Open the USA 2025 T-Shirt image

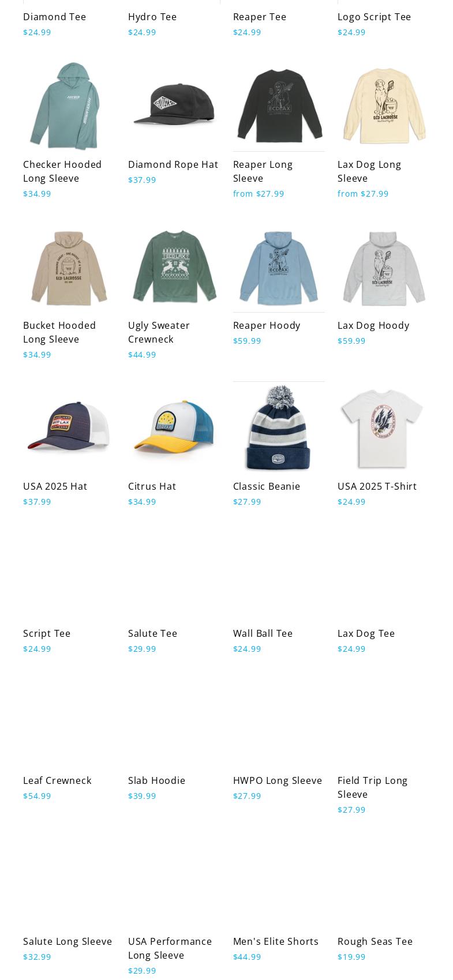click(x=384, y=427)
